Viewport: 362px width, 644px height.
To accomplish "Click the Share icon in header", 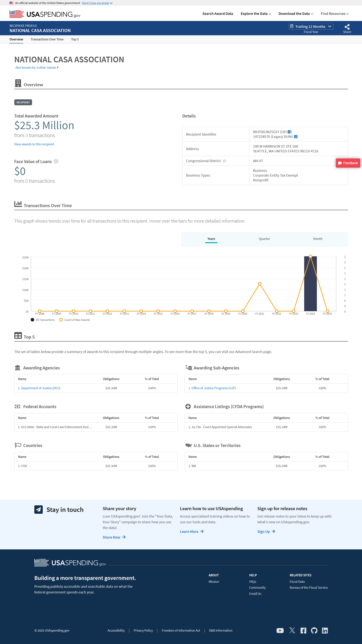I will point(347,27).
